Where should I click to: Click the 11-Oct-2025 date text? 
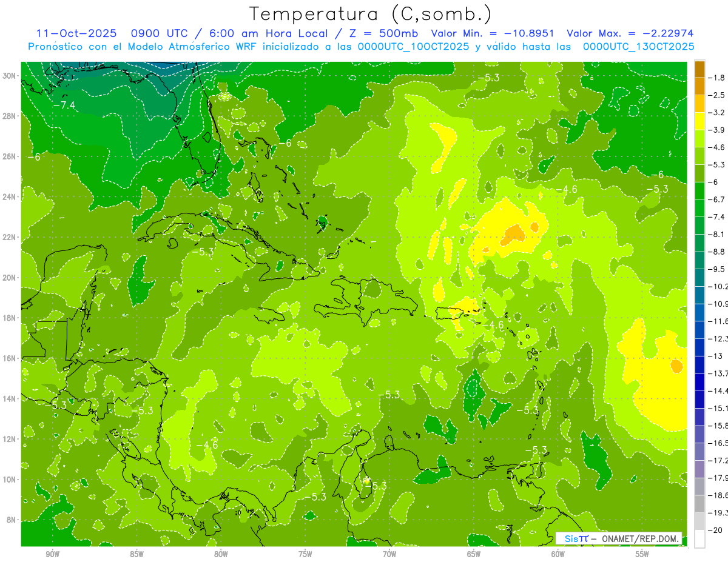[x=76, y=33]
